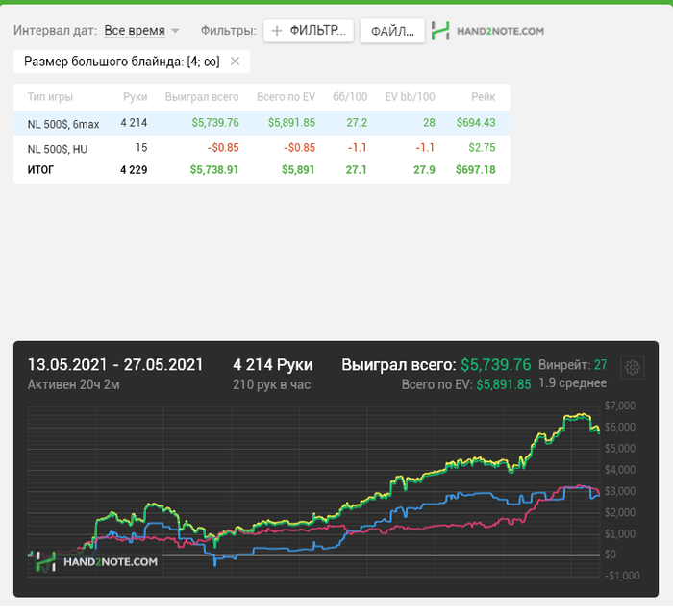Viewport: 673px width, 616px height.
Task: Click the '$5,891.85' EV cell in table
Action: click(x=291, y=123)
